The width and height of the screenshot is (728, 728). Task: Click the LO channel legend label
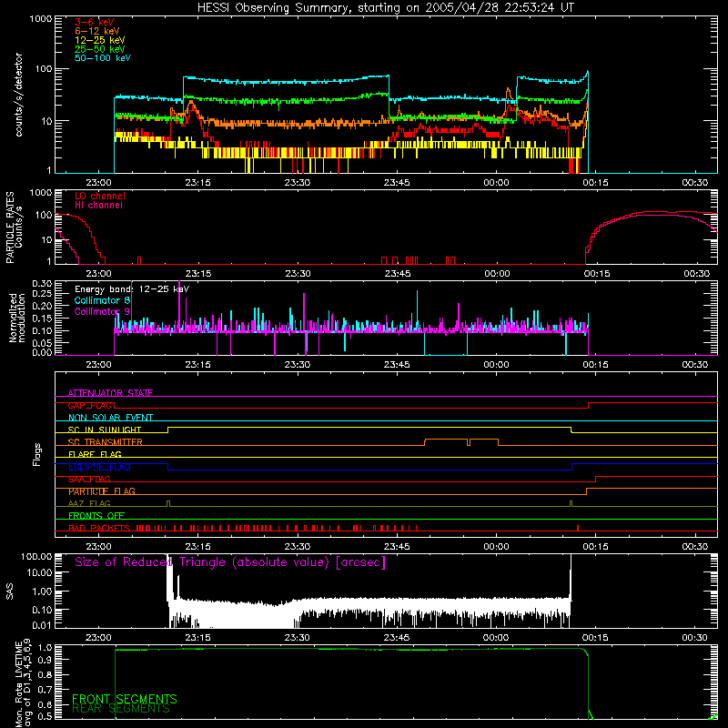(100, 196)
